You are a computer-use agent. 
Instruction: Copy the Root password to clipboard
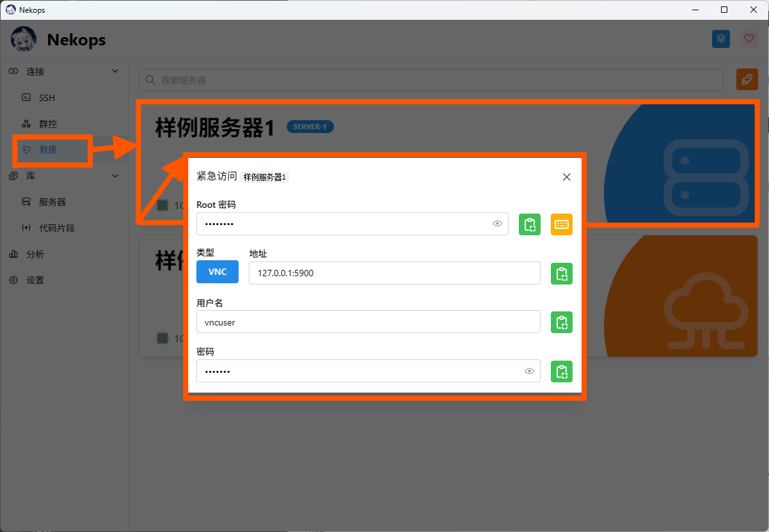pyautogui.click(x=529, y=224)
